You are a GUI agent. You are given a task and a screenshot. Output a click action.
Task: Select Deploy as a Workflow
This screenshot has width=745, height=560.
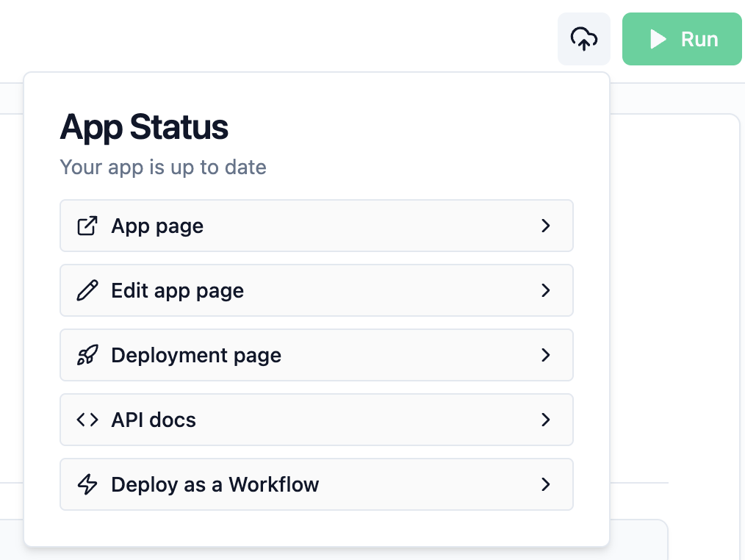click(x=316, y=484)
